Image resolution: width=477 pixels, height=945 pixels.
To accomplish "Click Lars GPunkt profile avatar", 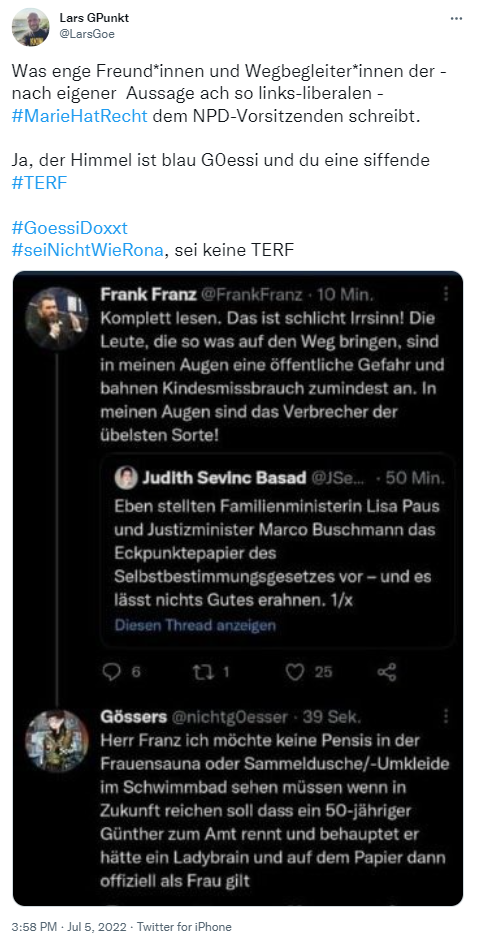I will click(x=30, y=27).
